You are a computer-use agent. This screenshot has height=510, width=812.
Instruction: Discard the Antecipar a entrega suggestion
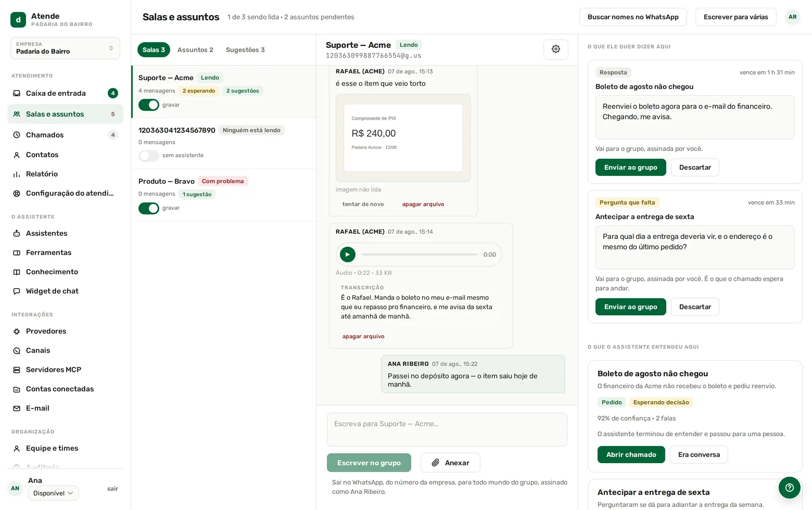pos(695,307)
